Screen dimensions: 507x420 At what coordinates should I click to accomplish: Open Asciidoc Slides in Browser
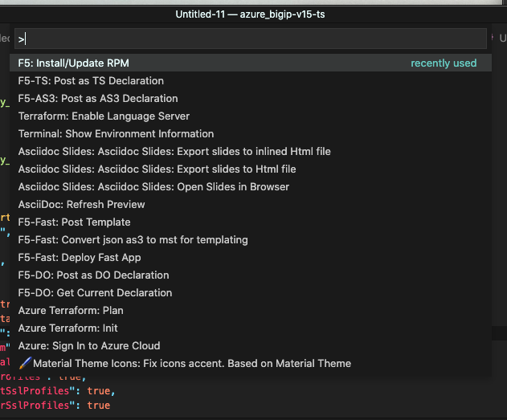point(153,187)
